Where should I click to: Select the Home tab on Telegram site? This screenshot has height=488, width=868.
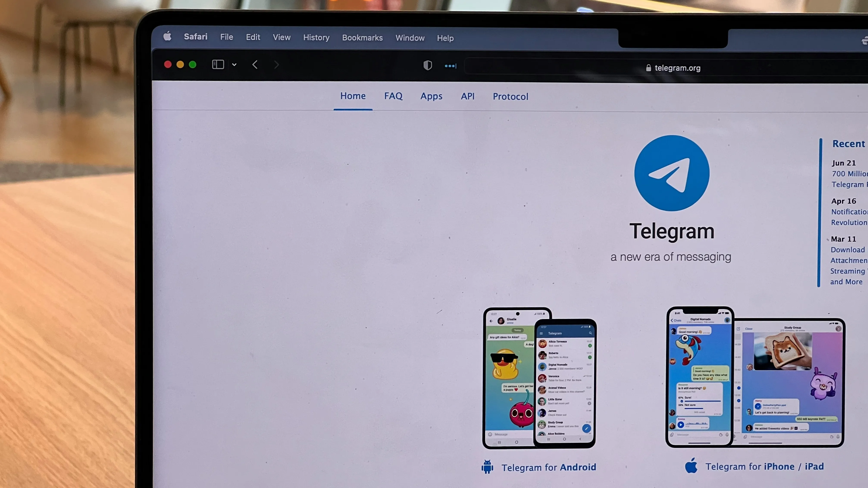(353, 96)
